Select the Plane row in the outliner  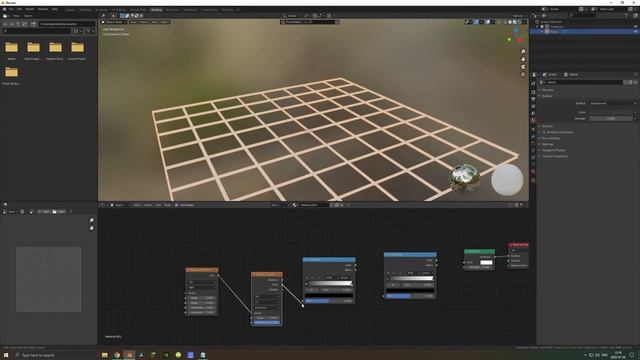coord(584,31)
